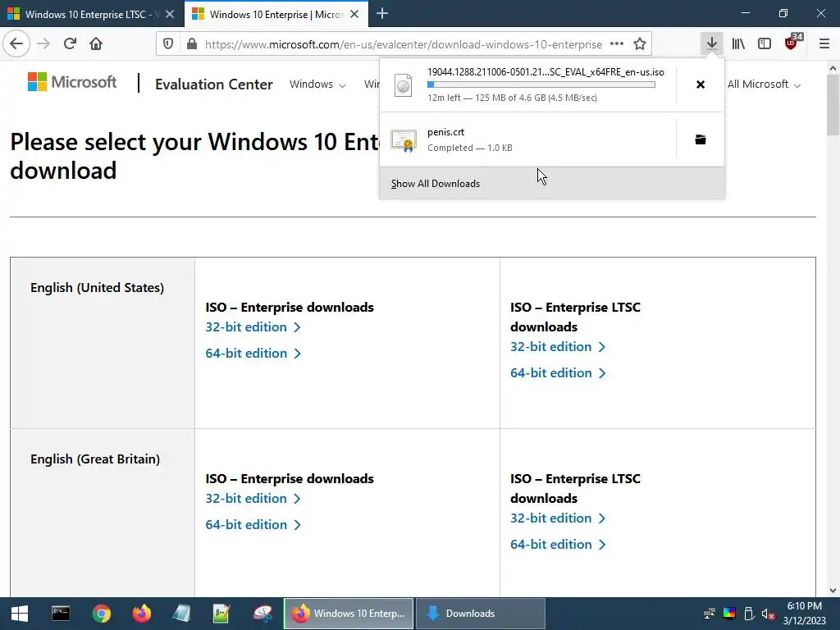
Task: Click the ISO file name in downloads
Action: click(x=546, y=72)
